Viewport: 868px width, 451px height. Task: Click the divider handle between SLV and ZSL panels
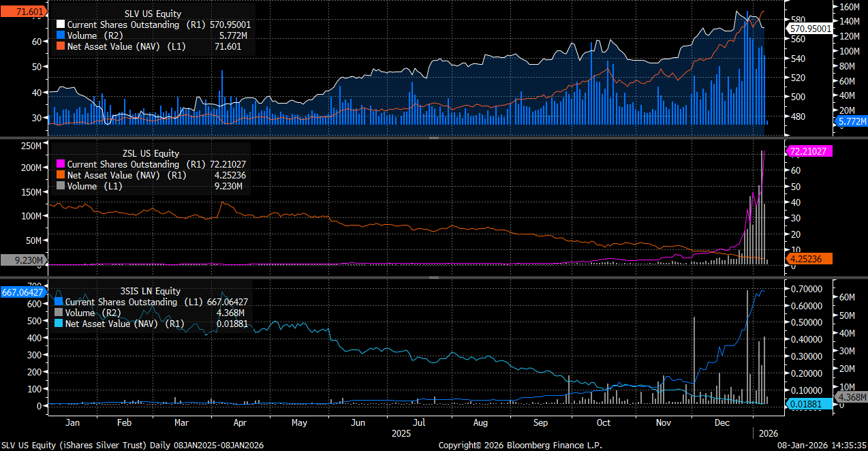[x=433, y=138]
